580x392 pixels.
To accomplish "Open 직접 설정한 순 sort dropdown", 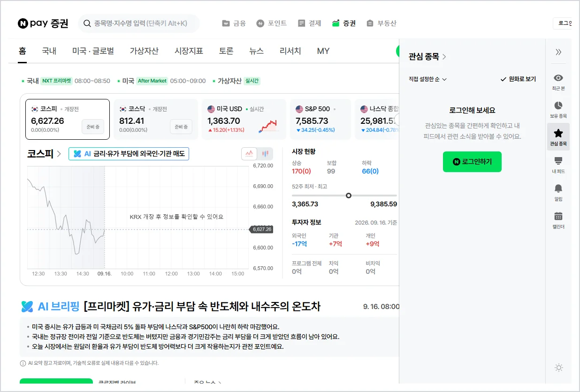I will [427, 79].
